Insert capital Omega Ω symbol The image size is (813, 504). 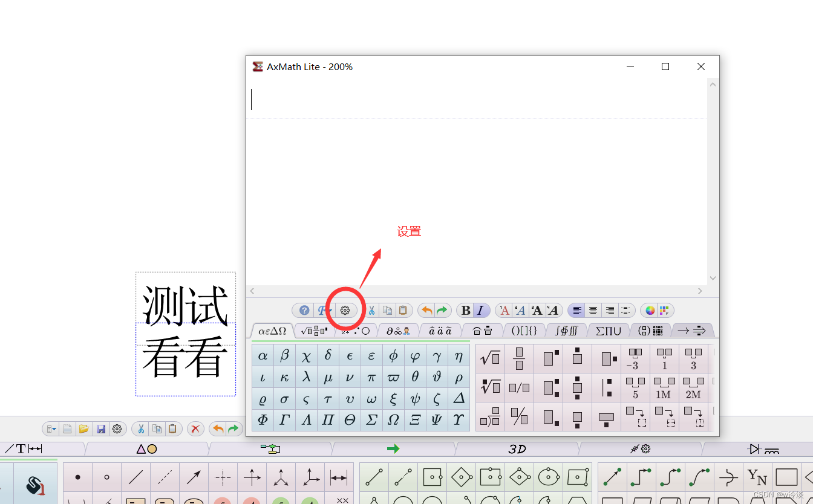click(393, 419)
